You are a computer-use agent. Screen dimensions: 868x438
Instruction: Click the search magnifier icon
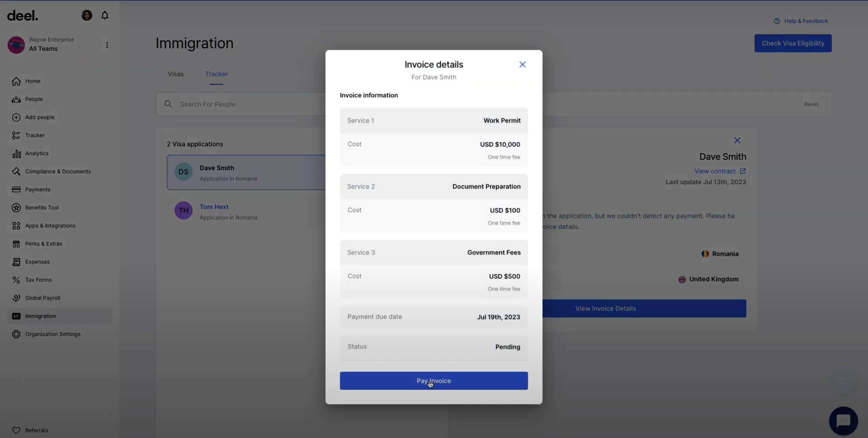[168, 104]
